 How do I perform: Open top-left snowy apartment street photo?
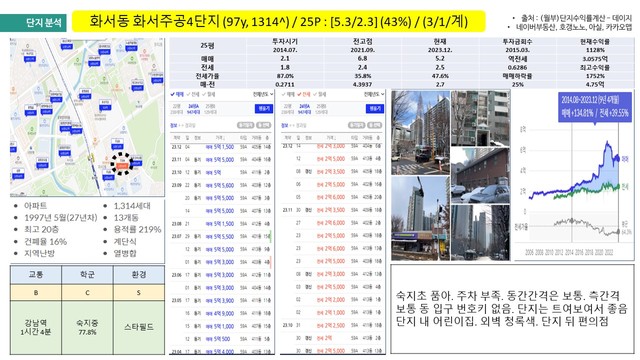point(420,132)
